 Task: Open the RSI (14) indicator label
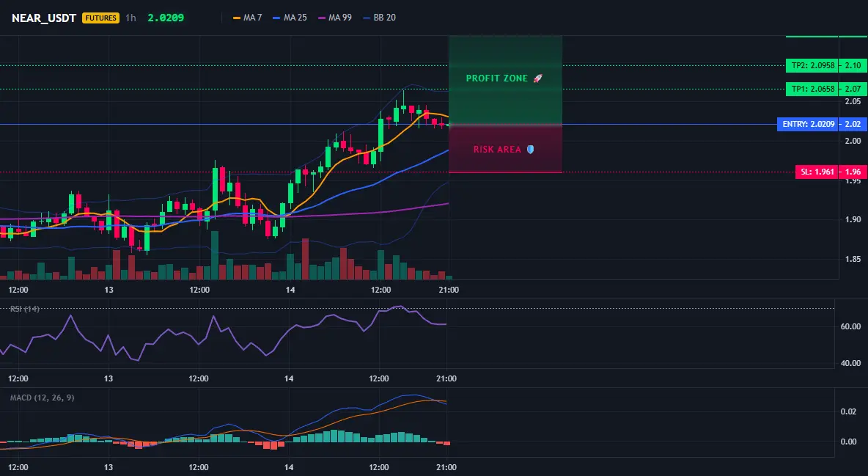(24, 309)
